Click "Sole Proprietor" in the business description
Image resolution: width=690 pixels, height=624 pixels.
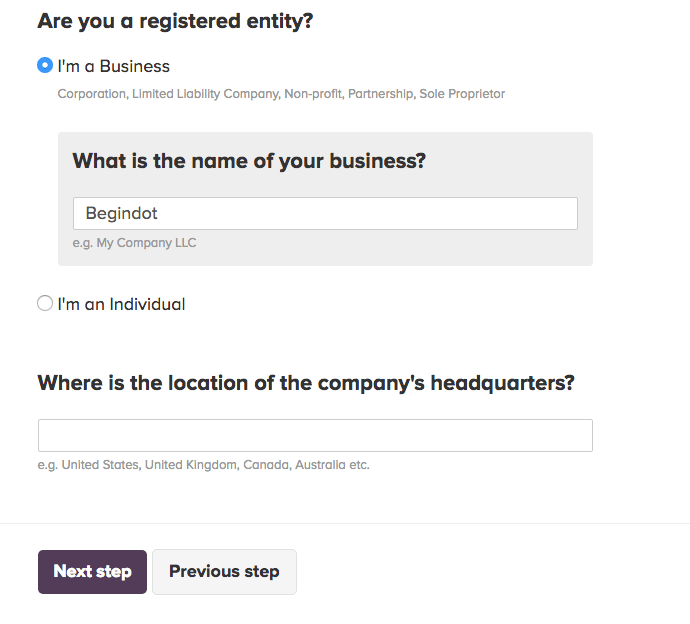pos(462,94)
